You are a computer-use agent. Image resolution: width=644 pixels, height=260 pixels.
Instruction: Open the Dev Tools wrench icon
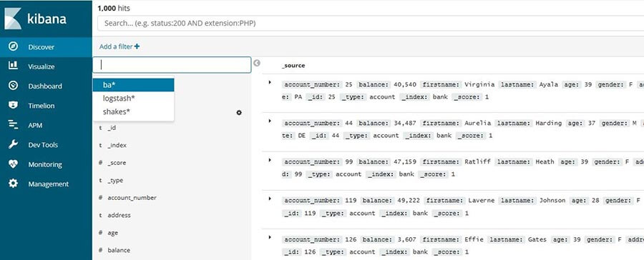point(13,144)
